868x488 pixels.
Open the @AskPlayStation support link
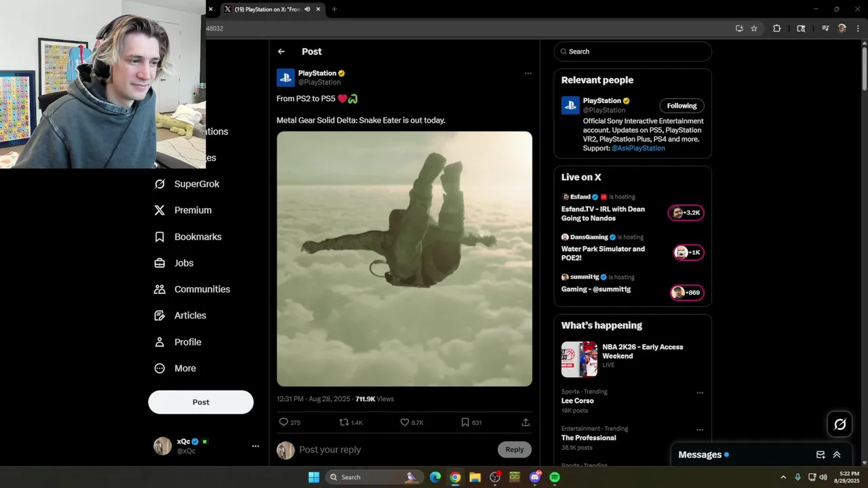coord(638,148)
